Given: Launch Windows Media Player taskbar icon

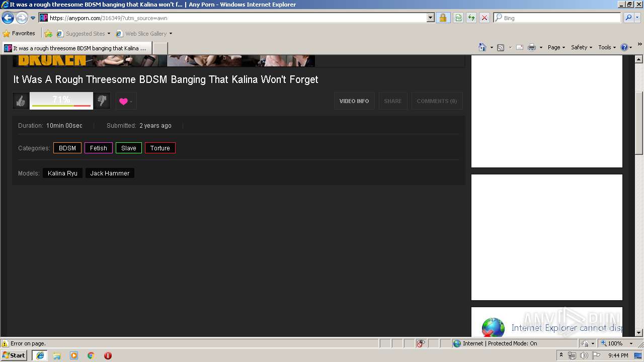Looking at the screenshot, I should [x=74, y=355].
